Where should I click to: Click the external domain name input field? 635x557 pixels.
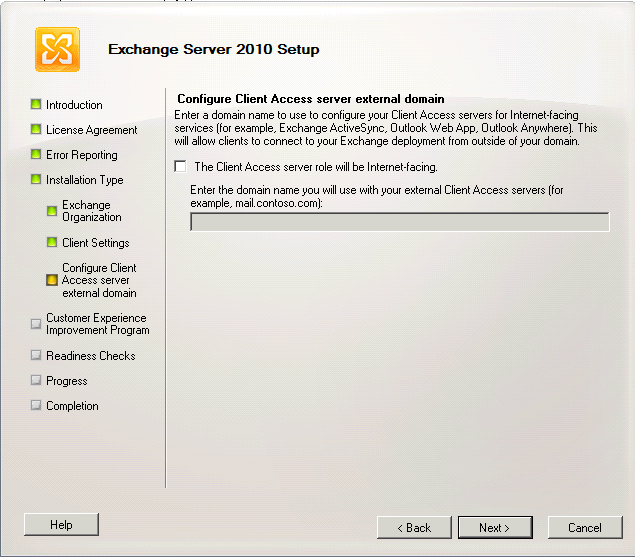[400, 222]
